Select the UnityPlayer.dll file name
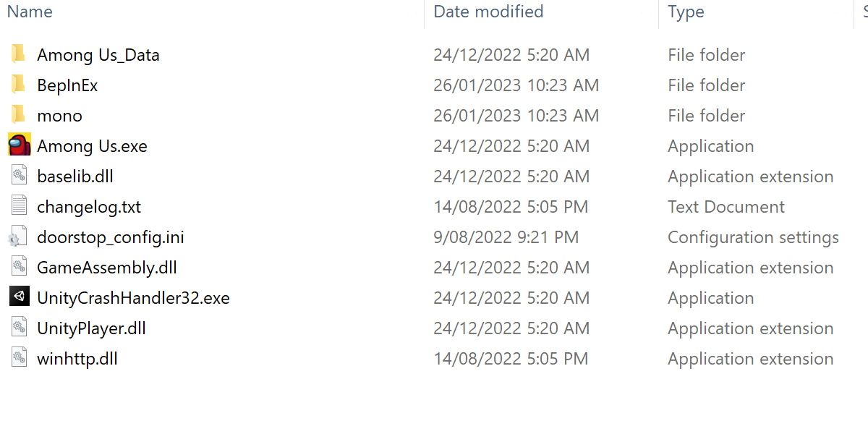Image resolution: width=868 pixels, height=434 pixels. point(91,328)
